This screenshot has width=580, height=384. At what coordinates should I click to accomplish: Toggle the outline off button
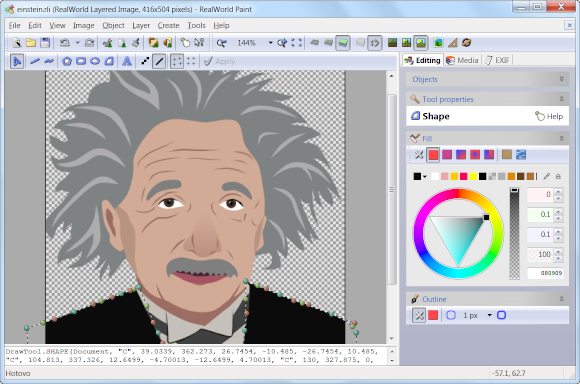(x=419, y=315)
